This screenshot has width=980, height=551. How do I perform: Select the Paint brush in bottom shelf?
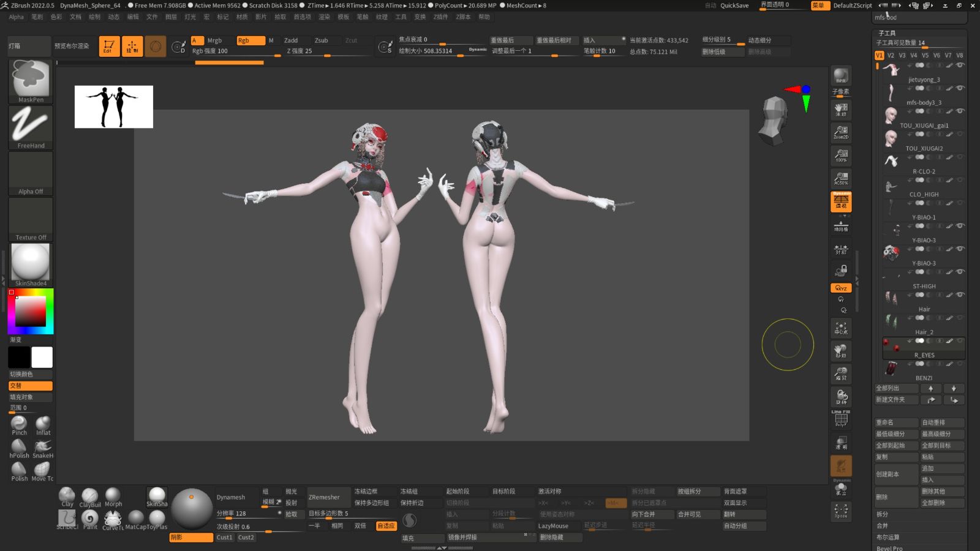coord(90,520)
